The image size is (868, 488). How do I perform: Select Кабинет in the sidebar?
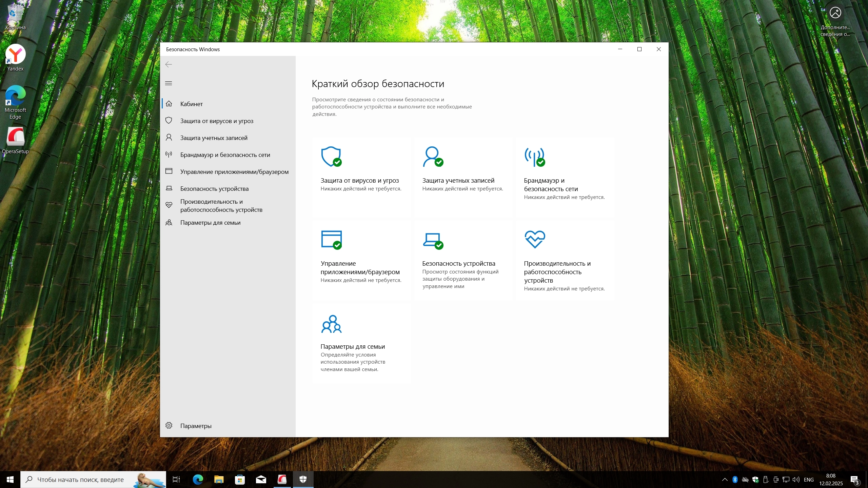[191, 104]
